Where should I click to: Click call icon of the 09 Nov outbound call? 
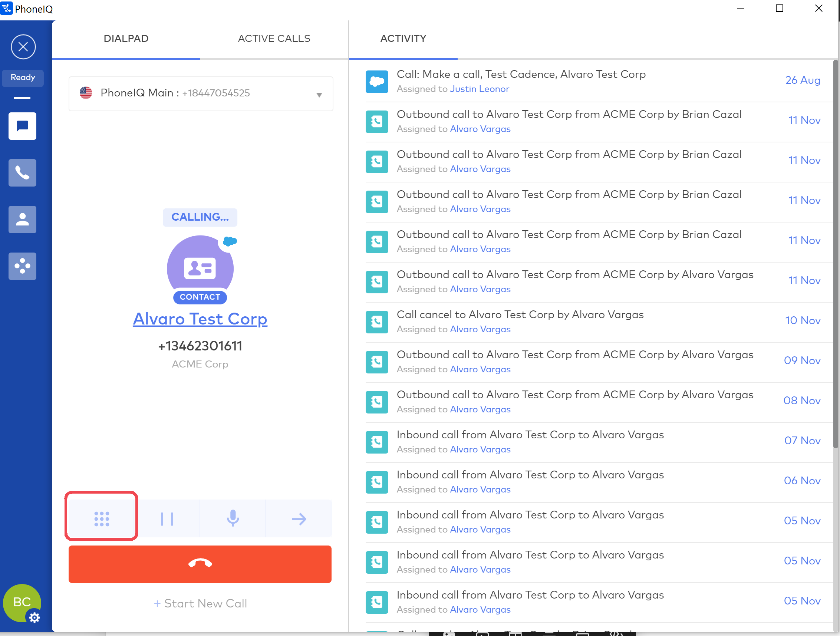point(377,362)
